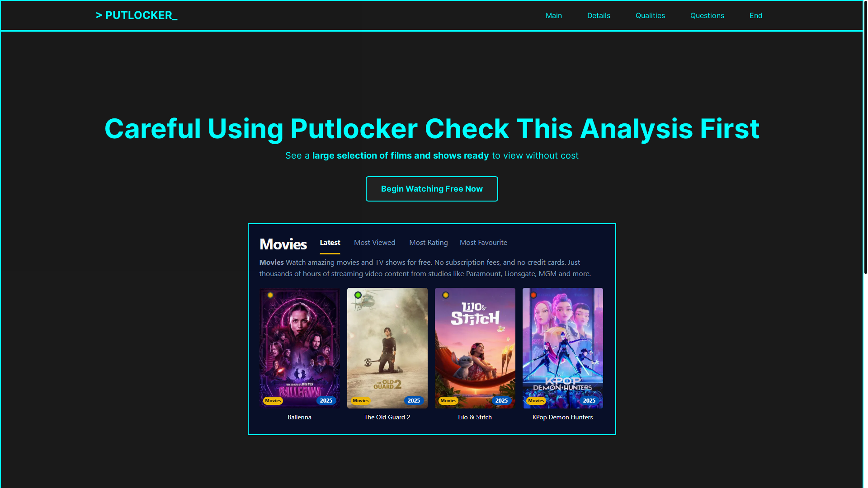This screenshot has height=488, width=868.
Task: Open the Qualities nav link
Action: (x=650, y=15)
